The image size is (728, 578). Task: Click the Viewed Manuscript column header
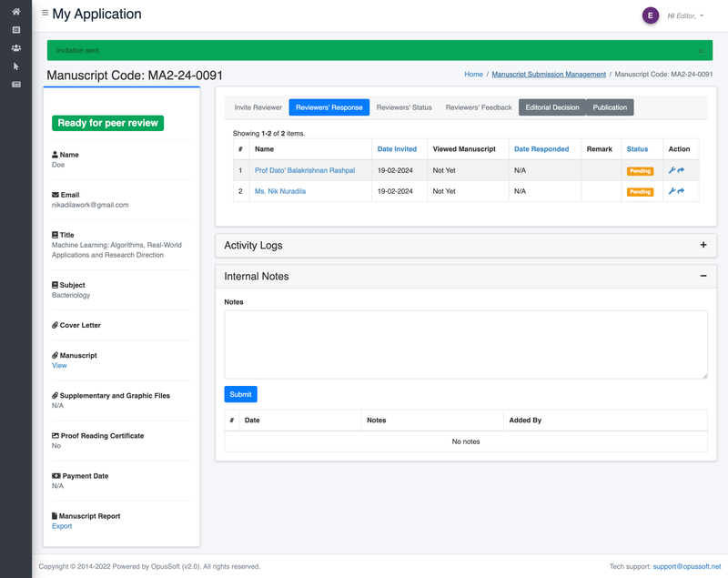coord(464,149)
